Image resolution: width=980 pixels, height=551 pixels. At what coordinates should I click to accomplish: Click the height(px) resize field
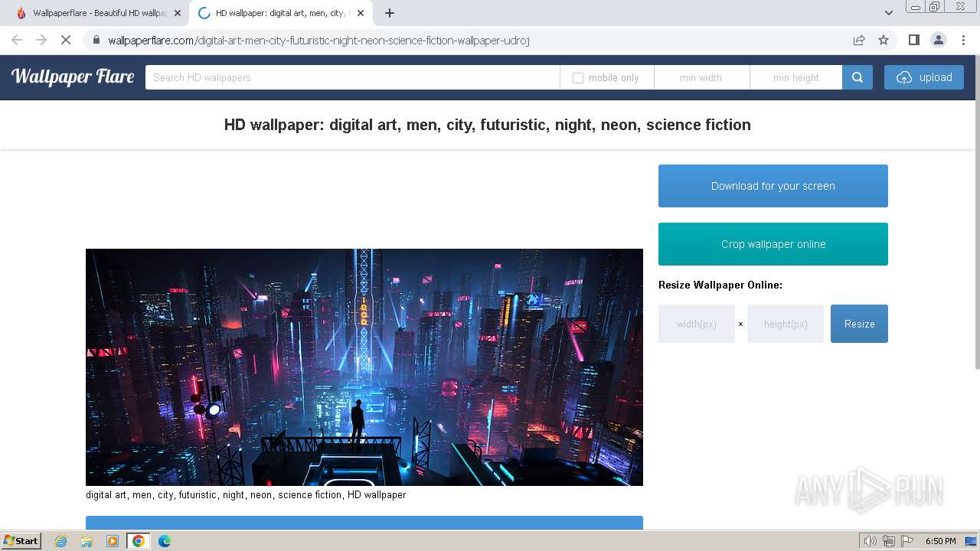click(786, 324)
